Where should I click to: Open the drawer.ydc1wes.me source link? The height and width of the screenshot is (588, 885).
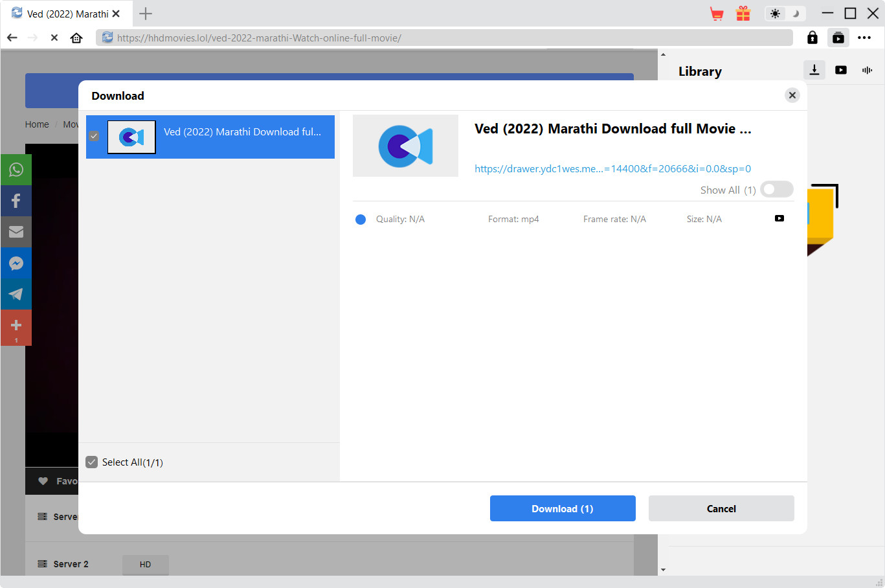[x=612, y=168]
